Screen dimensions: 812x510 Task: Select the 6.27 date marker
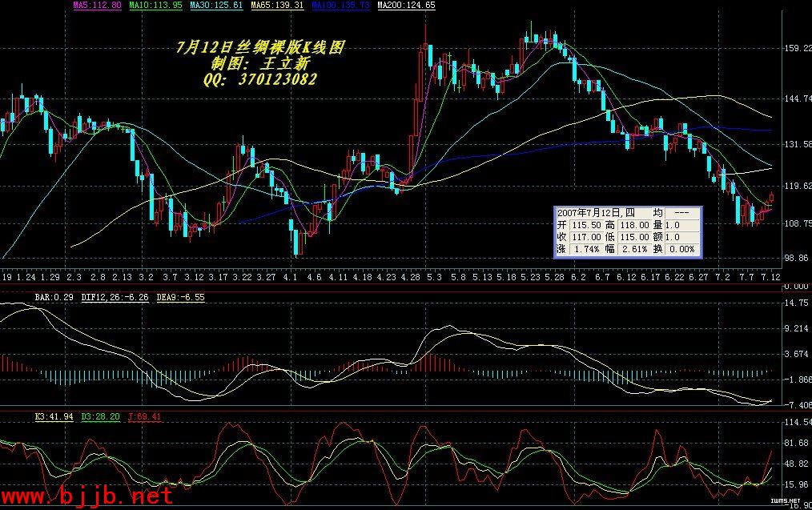click(698, 277)
